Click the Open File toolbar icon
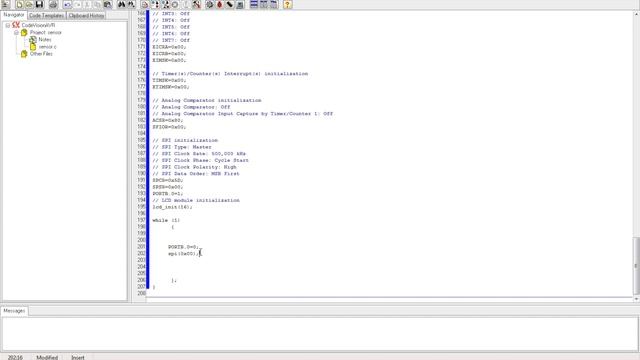640x360 pixels. coord(29,4)
